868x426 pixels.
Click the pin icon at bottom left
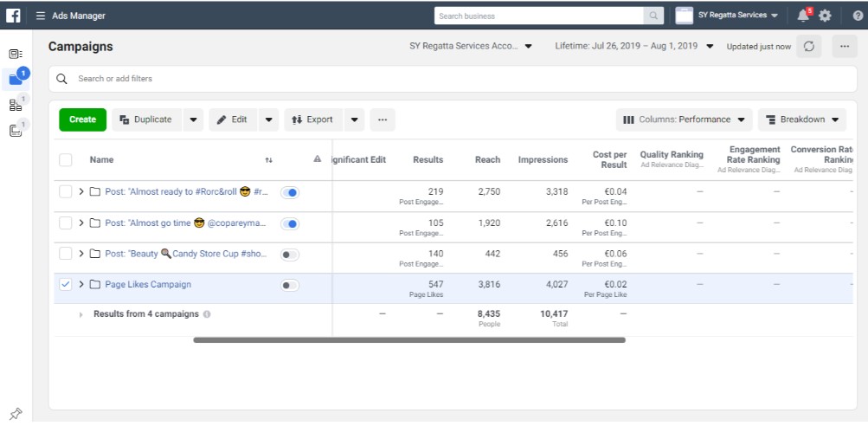click(x=15, y=413)
